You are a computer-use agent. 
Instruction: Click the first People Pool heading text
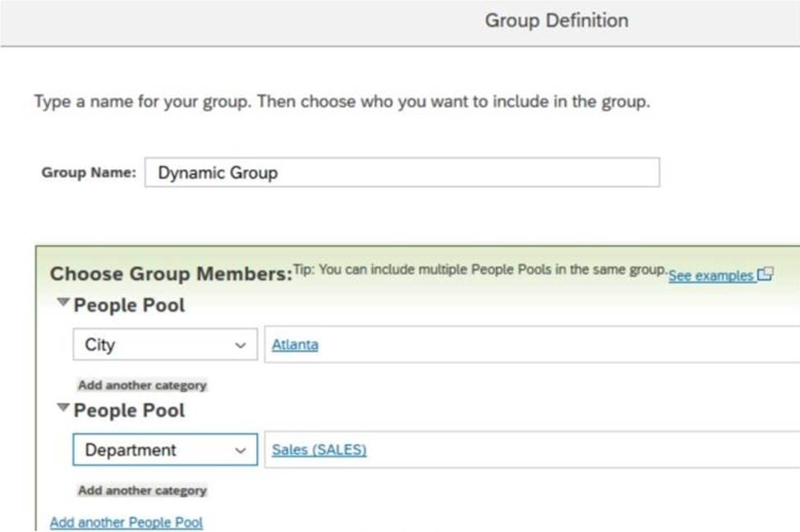click(129, 305)
